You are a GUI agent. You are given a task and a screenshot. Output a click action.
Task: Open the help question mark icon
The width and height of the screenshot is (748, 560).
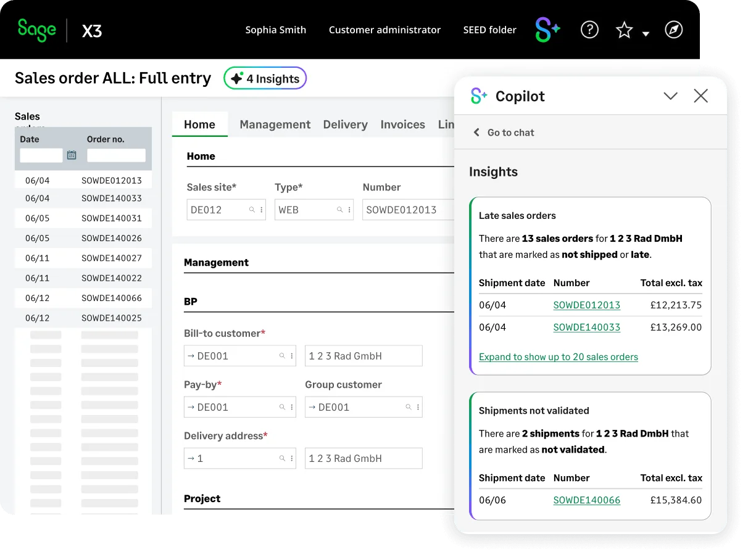[x=589, y=30]
